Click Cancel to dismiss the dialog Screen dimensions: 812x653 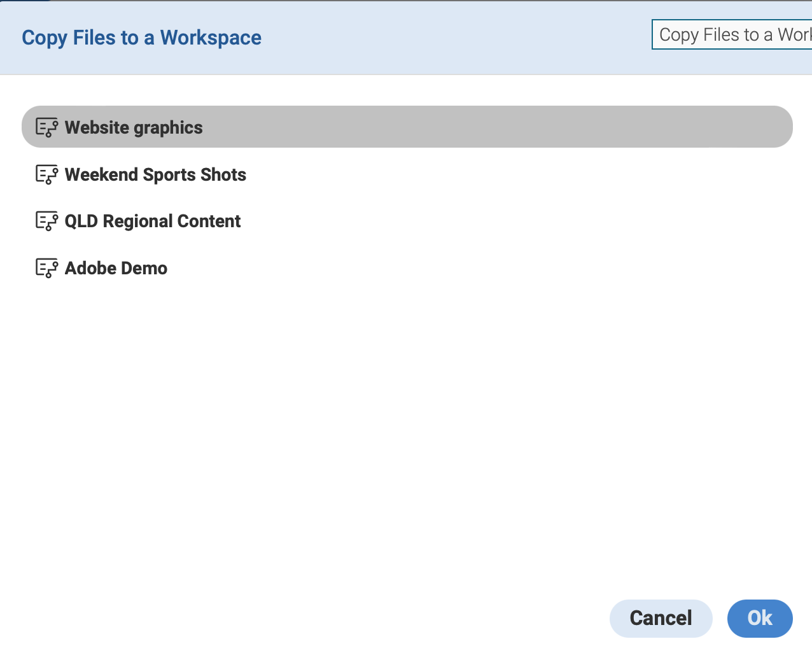tap(661, 618)
